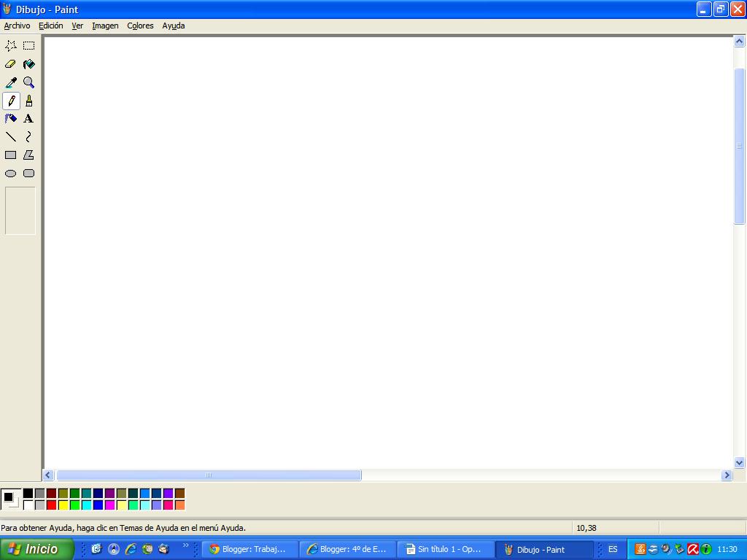Click the help text in the status bar

click(x=123, y=528)
